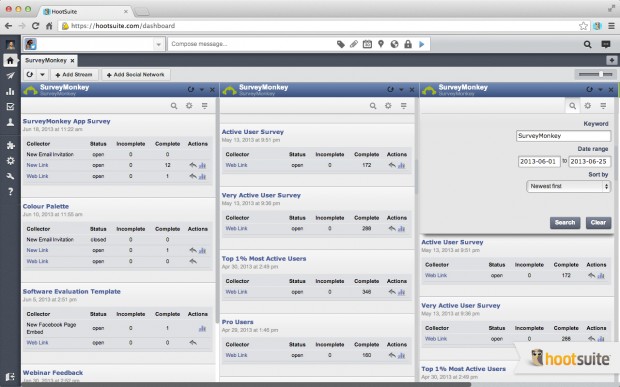Switch to the SurveyMonkey tab
620x387 pixels.
click(46, 60)
